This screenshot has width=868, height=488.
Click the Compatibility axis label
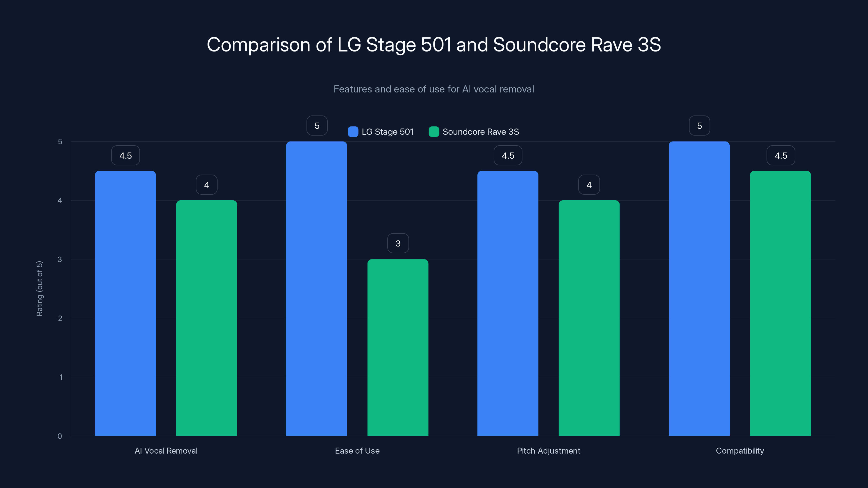coord(740,451)
